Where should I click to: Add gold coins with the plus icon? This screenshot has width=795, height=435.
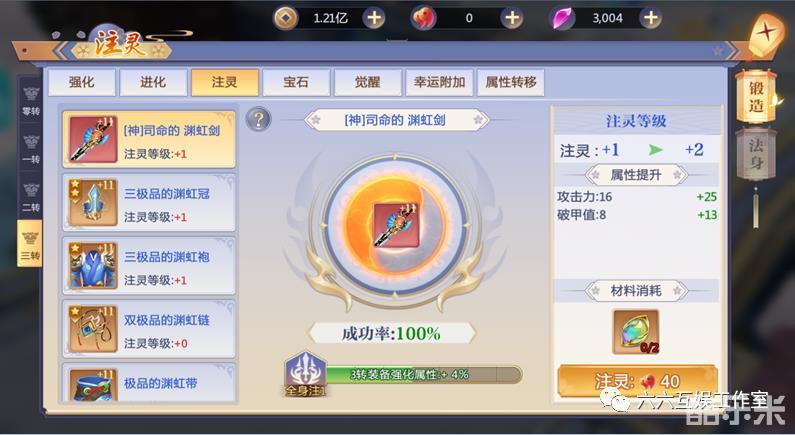click(x=374, y=18)
